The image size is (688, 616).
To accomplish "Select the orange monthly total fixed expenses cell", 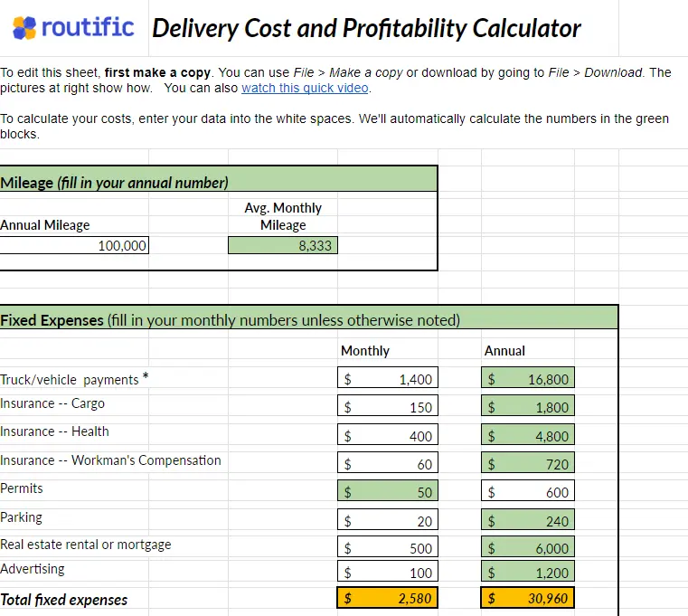I will (387, 598).
